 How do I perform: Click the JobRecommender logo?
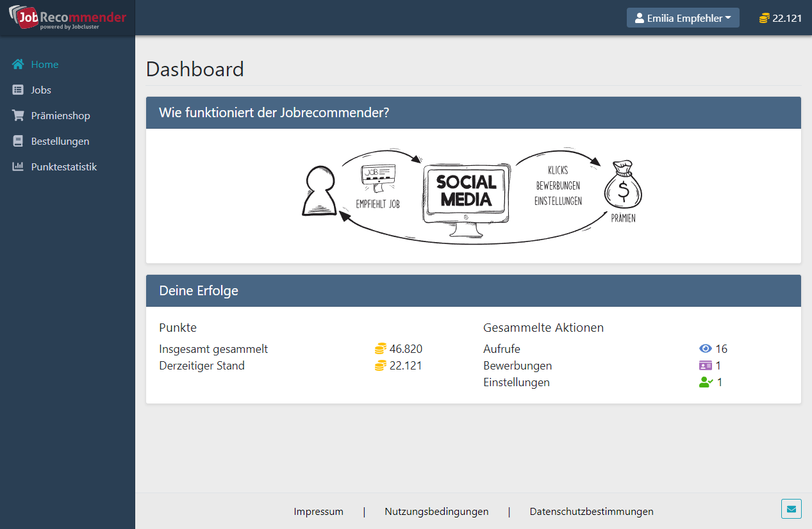click(67, 18)
